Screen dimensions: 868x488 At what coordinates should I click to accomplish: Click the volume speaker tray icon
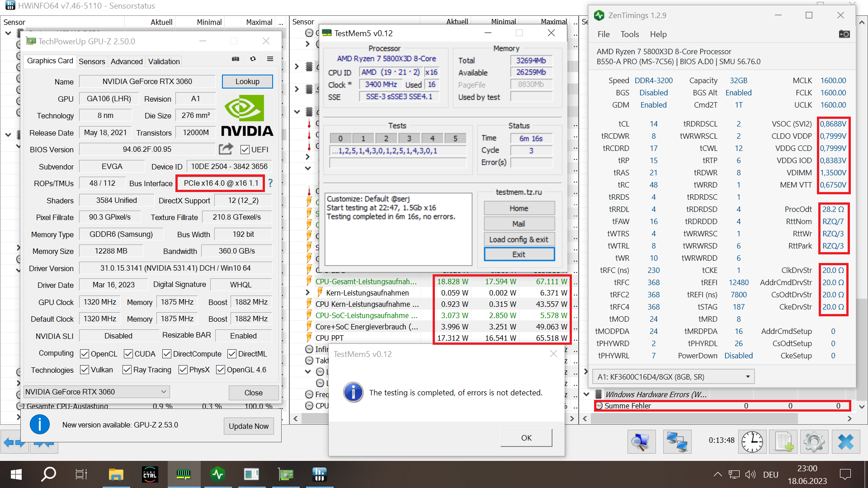[750, 474]
